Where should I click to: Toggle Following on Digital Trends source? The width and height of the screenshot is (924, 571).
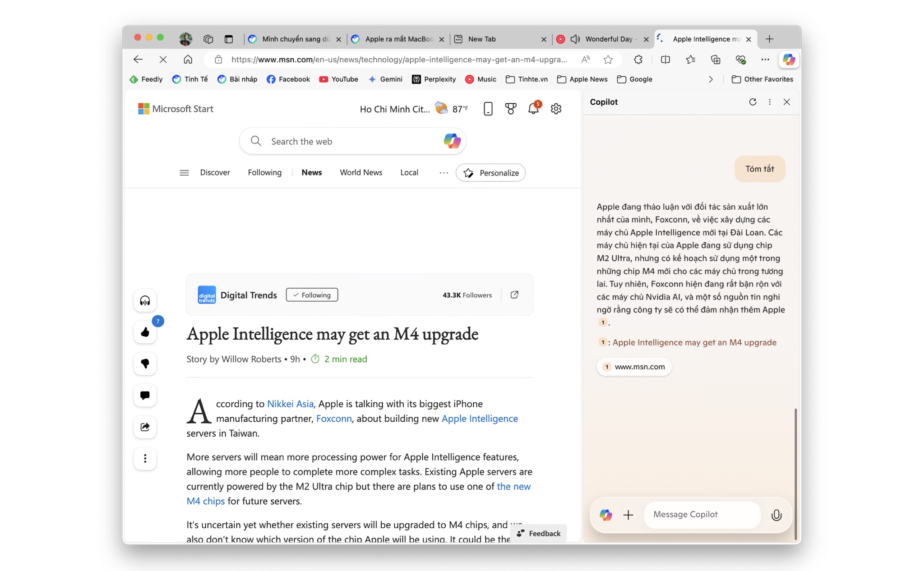coord(310,295)
